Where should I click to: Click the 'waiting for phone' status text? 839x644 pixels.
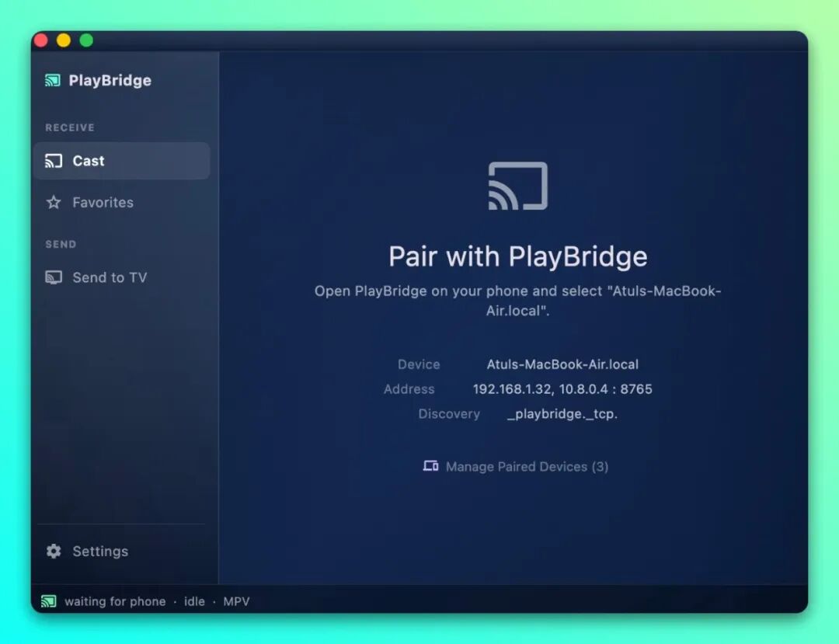(115, 601)
